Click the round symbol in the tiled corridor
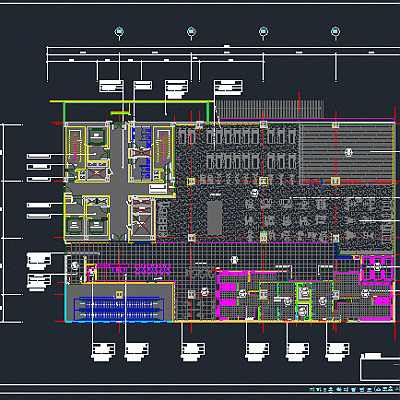400x400 pixels. click(x=234, y=259)
